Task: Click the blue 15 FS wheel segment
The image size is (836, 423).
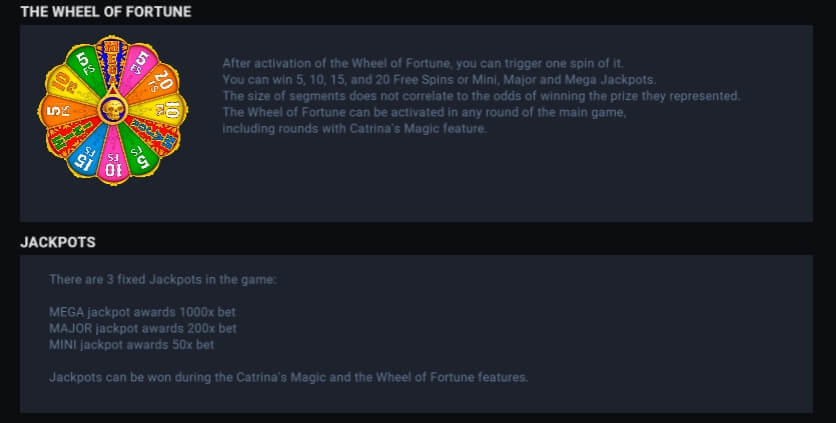Action: pos(85,156)
